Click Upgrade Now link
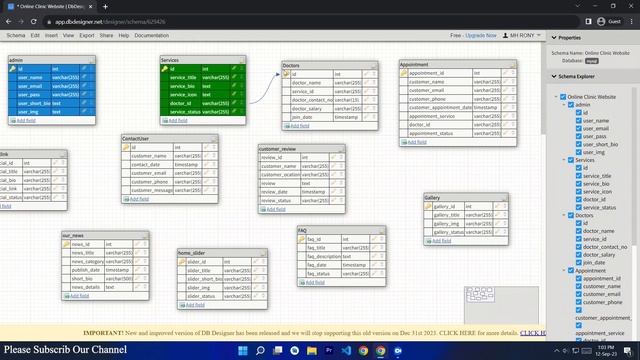Image resolution: width=640 pixels, height=360 pixels. [x=481, y=36]
